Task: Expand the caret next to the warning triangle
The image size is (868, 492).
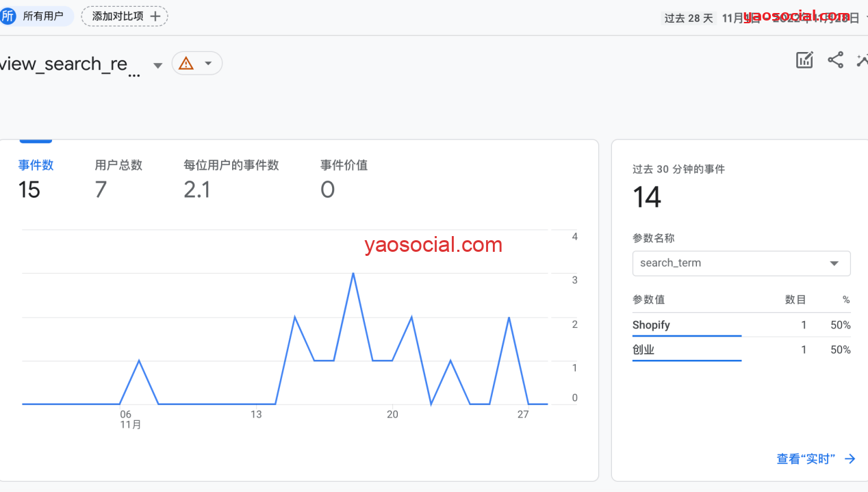Action: pos(209,64)
